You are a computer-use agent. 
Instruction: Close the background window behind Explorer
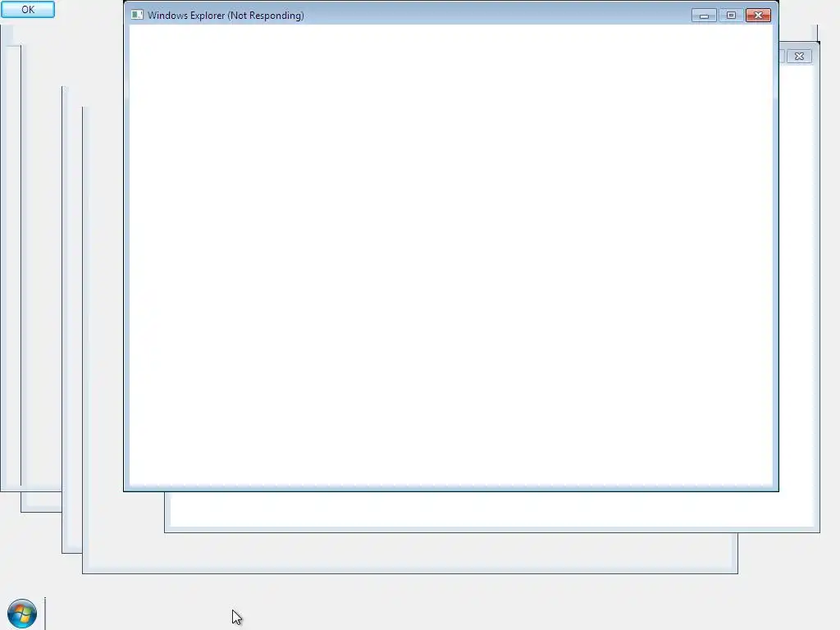(x=799, y=57)
